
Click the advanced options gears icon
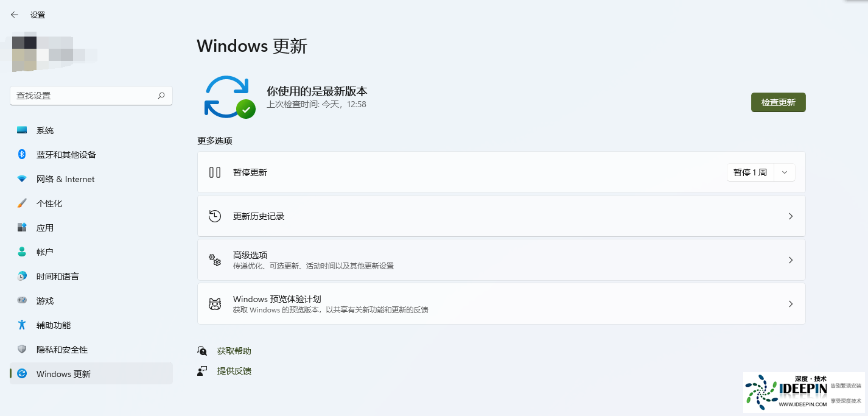click(x=215, y=260)
